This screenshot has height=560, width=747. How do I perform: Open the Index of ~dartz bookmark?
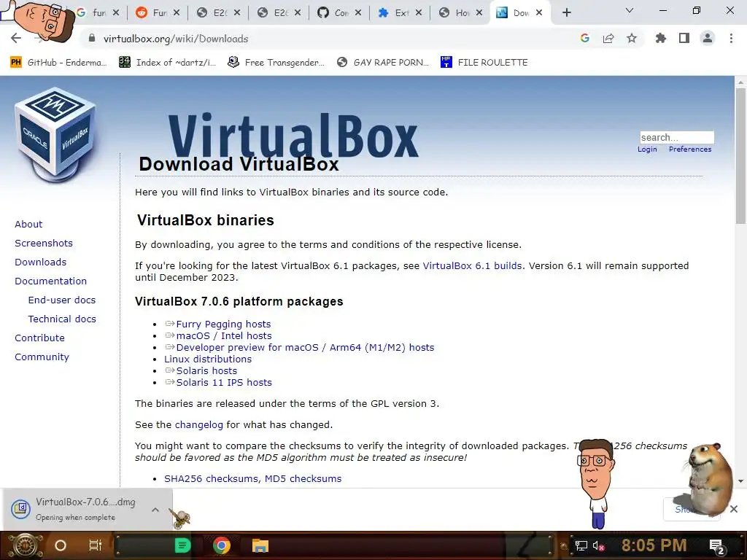(x=167, y=63)
